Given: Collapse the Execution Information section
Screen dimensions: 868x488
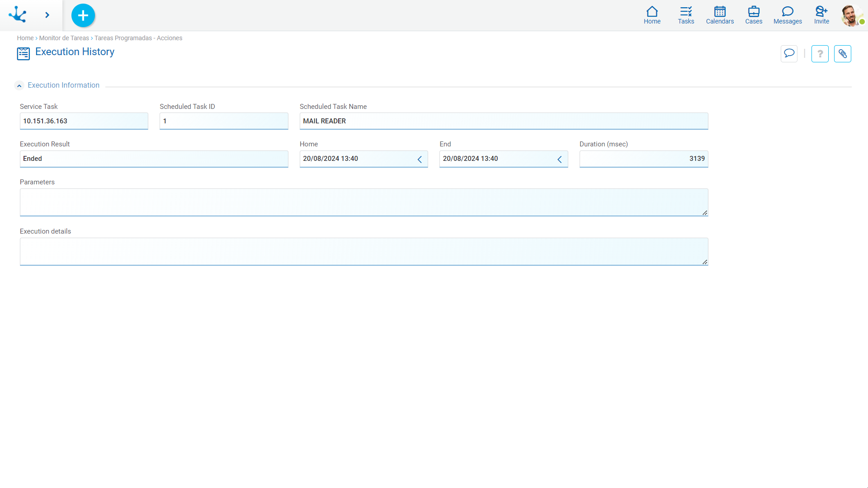Looking at the screenshot, I should [x=19, y=85].
